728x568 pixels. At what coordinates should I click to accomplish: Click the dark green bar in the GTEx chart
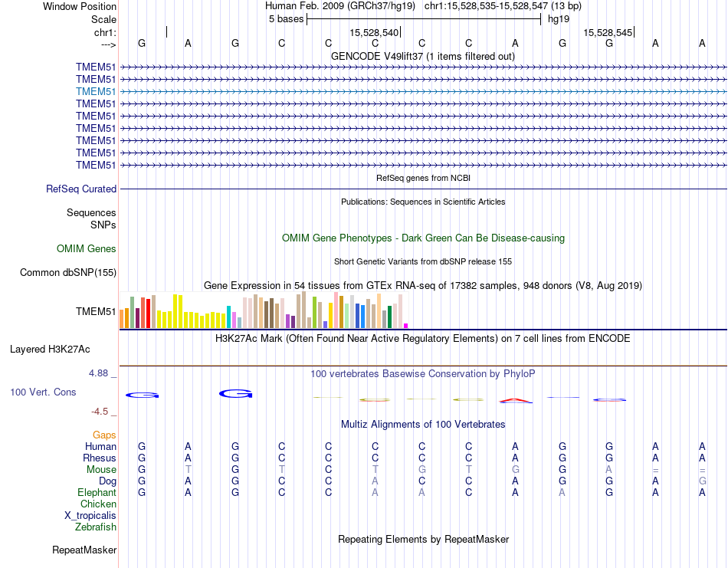[389, 317]
